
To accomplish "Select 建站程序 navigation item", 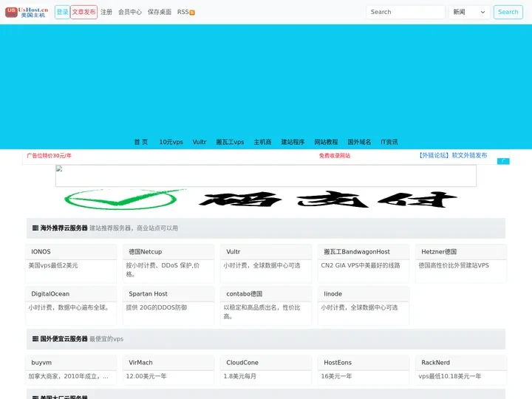I will tap(293, 142).
